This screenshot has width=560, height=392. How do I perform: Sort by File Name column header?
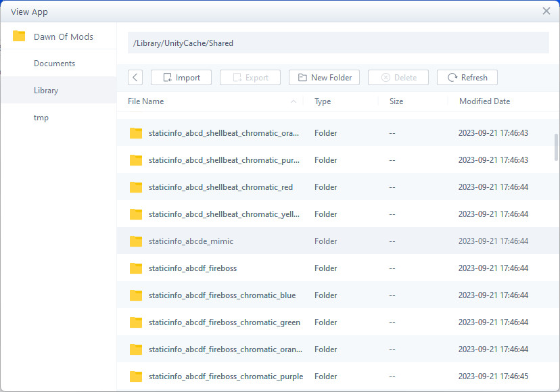click(x=146, y=101)
